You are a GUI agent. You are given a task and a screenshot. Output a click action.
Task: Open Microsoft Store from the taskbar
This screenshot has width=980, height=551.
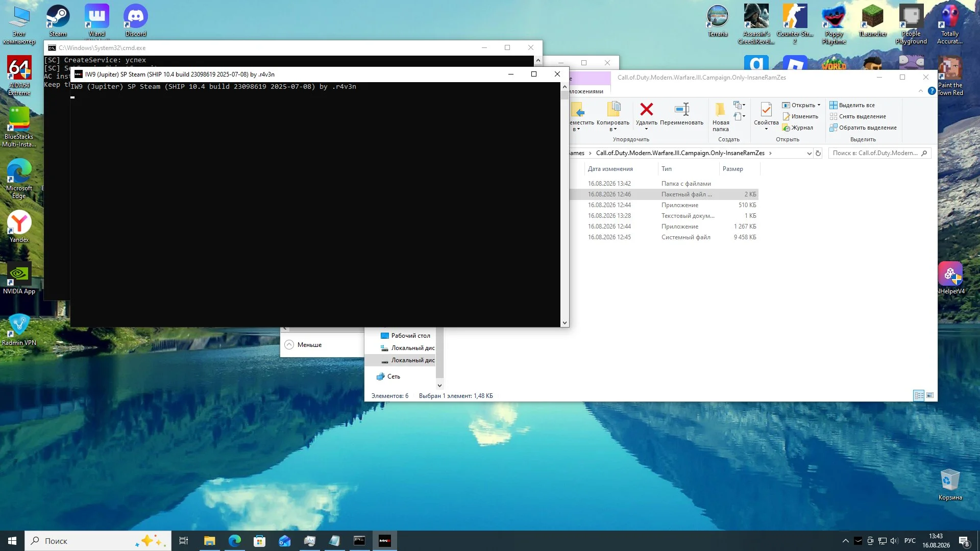(259, 541)
